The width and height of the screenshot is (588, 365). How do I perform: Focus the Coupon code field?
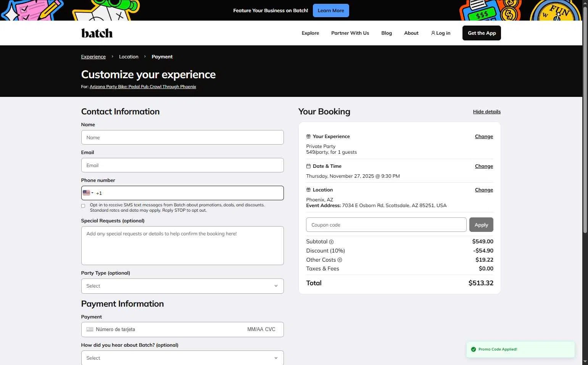coord(386,225)
